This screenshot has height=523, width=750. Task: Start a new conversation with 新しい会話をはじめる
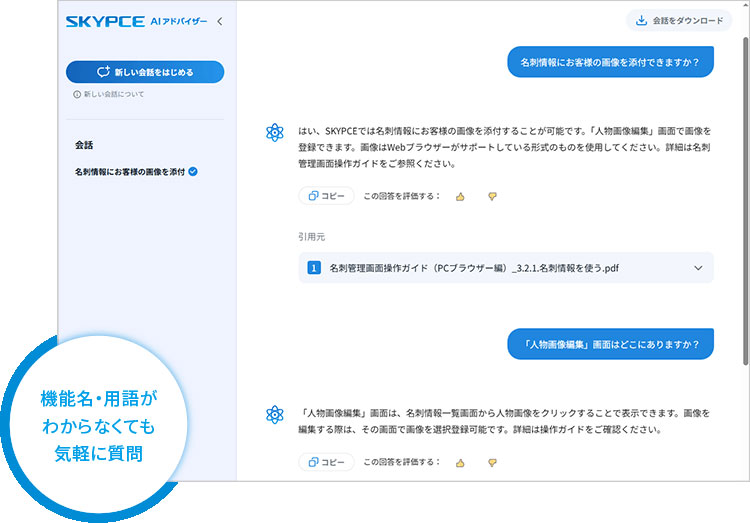(x=145, y=72)
